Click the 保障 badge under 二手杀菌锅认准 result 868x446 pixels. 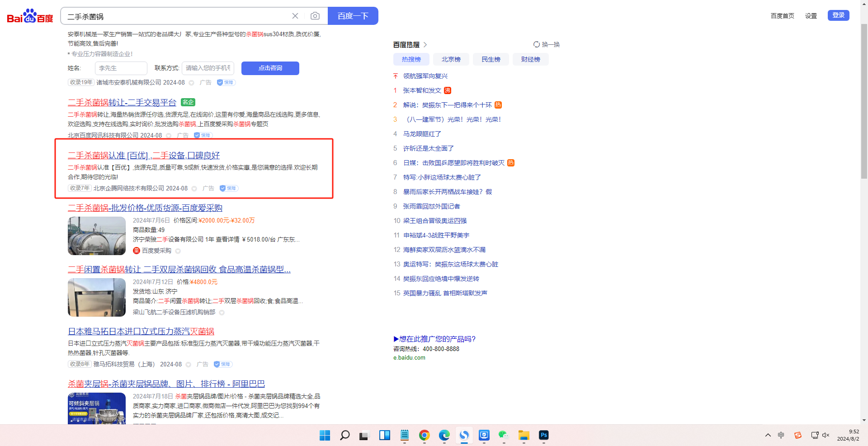229,188
